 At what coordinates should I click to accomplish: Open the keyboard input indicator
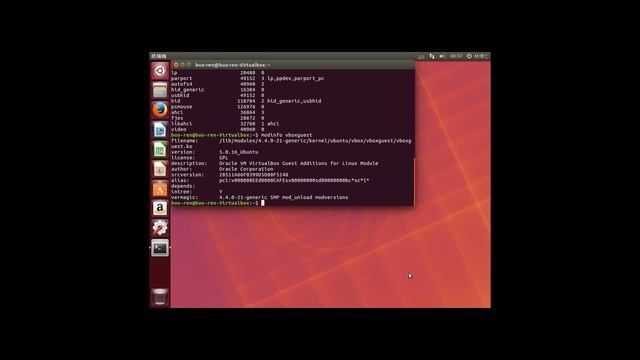pos(421,56)
